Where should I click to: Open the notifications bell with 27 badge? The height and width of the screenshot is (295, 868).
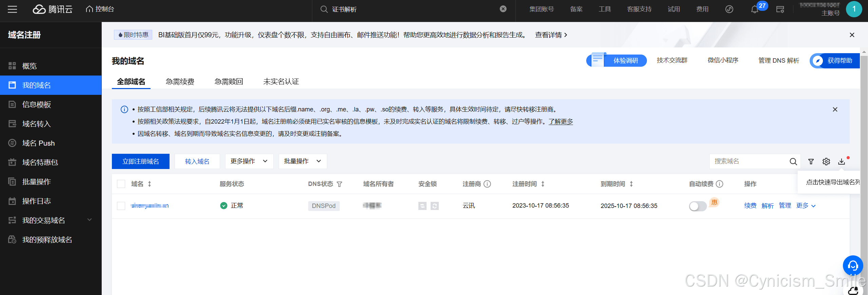tap(755, 9)
